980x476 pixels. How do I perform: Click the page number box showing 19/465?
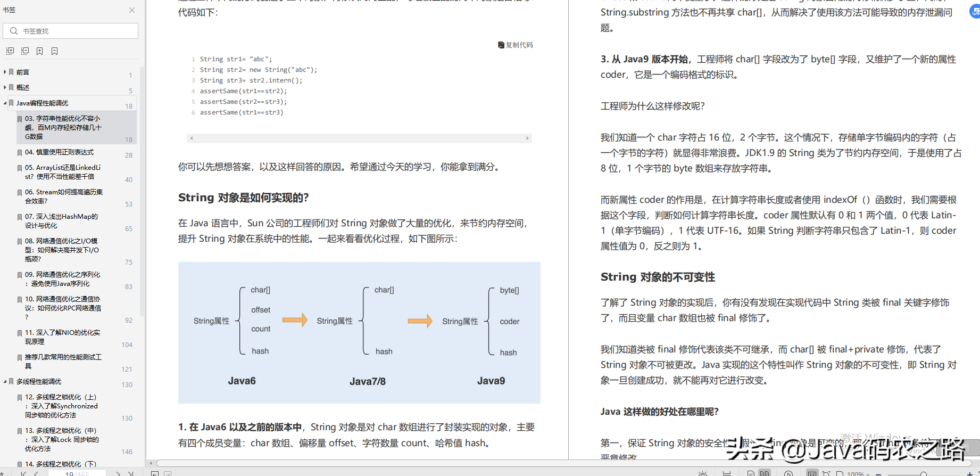pos(77,473)
